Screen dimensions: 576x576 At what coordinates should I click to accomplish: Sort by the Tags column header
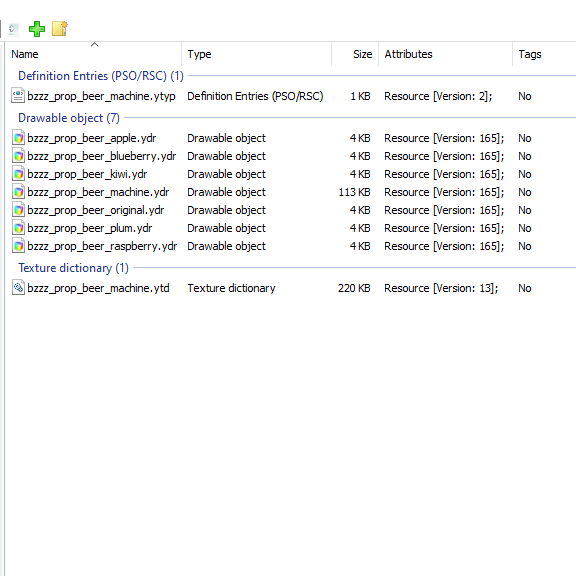(544, 54)
